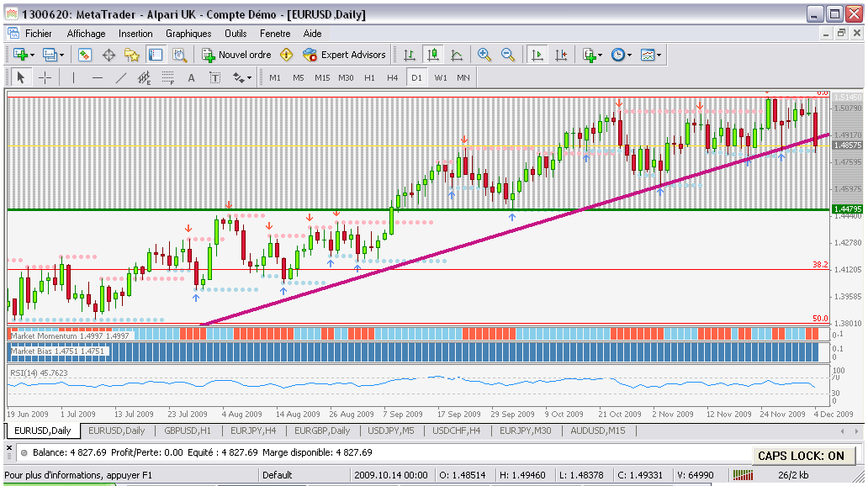Switch to M1 timeframe

coord(275,78)
